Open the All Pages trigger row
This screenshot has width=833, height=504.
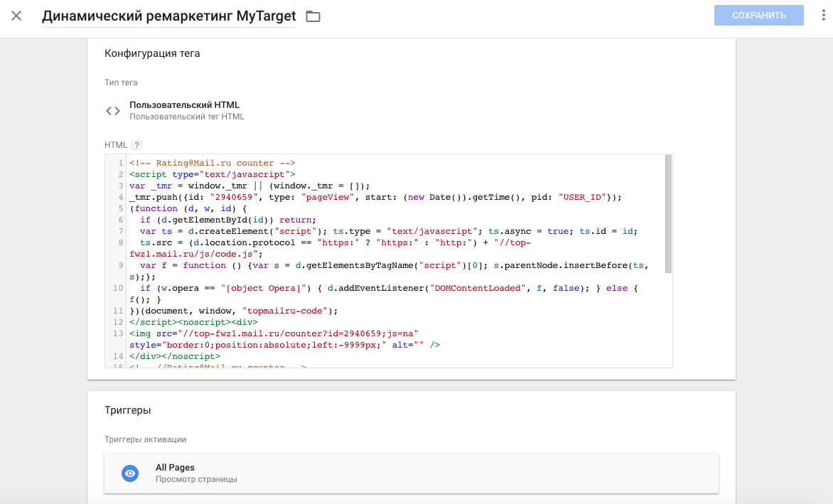(x=412, y=473)
